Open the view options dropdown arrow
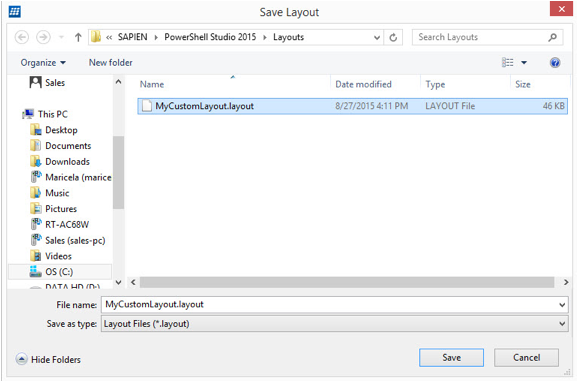Viewport: 578px width, 382px height. (524, 63)
